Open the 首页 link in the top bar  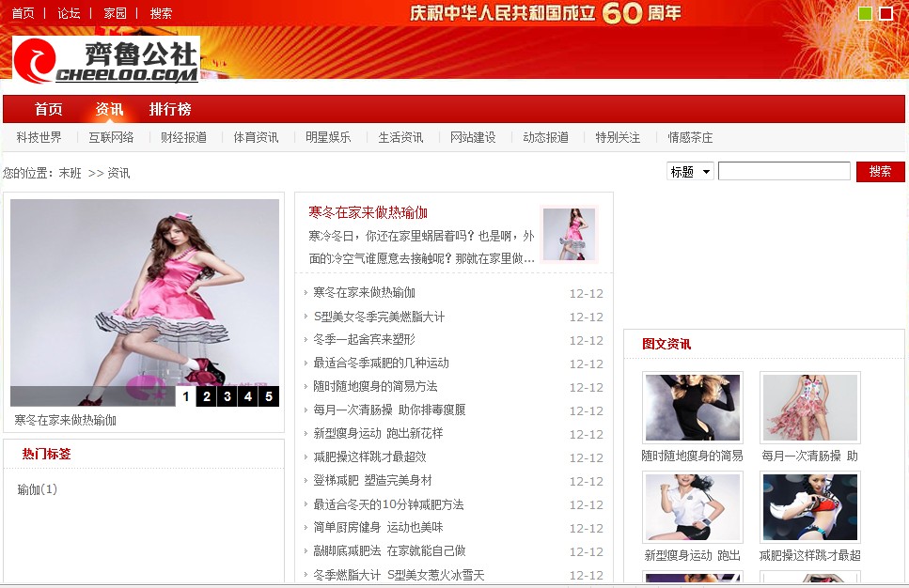24,13
